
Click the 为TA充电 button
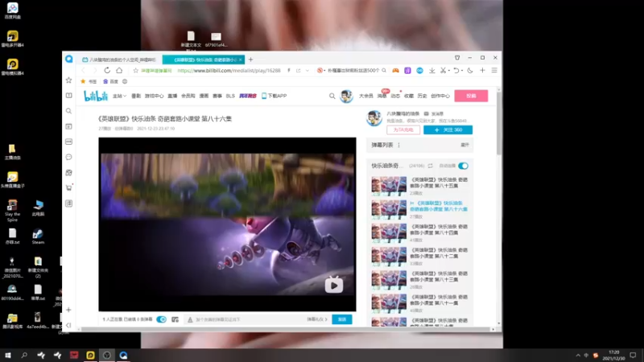tap(403, 130)
